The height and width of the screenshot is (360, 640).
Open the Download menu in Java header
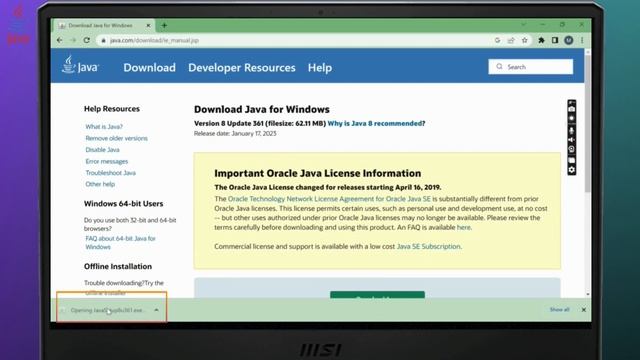149,67
